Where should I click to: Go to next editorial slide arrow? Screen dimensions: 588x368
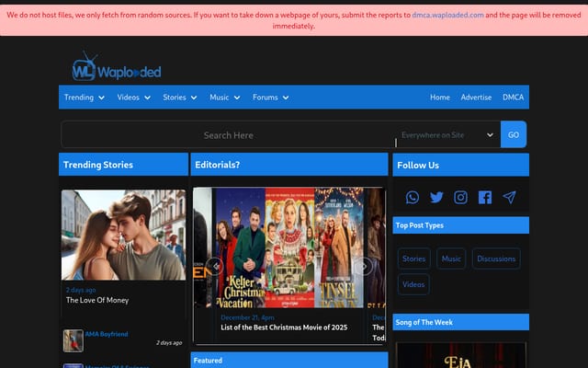[364, 266]
